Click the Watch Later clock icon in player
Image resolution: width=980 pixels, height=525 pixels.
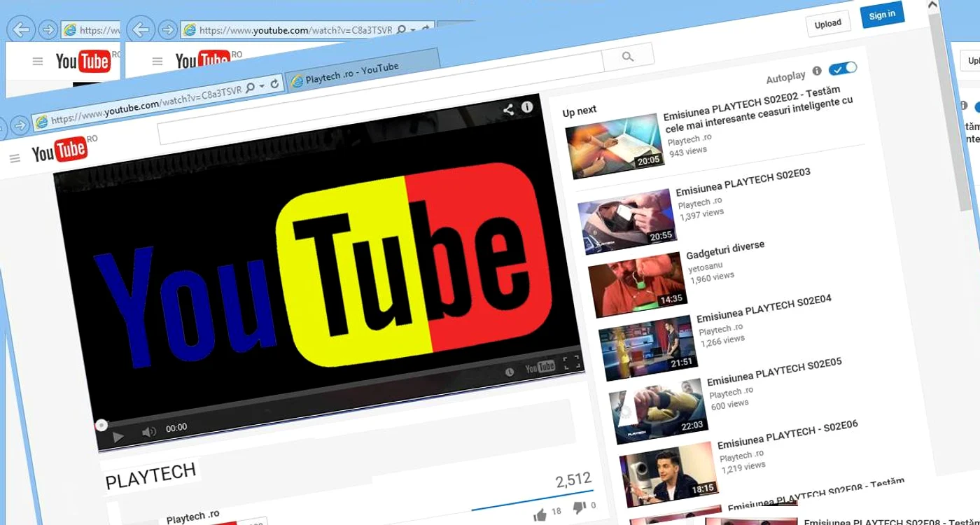click(x=510, y=372)
